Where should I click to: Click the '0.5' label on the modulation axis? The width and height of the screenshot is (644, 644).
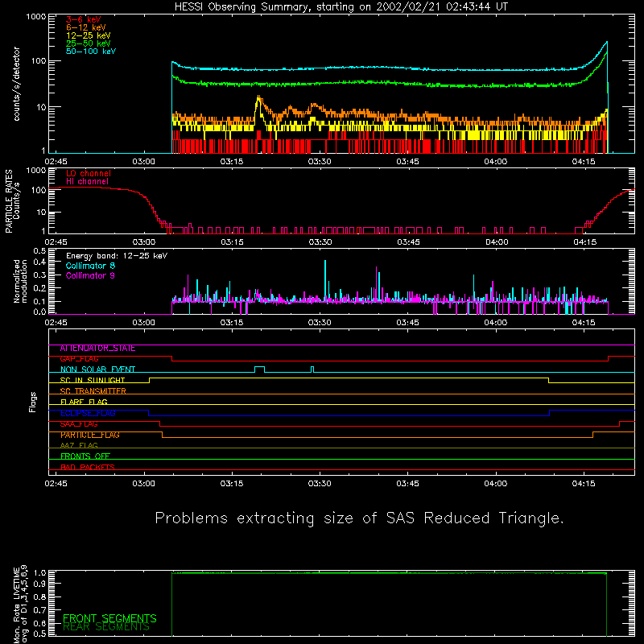click(39, 251)
